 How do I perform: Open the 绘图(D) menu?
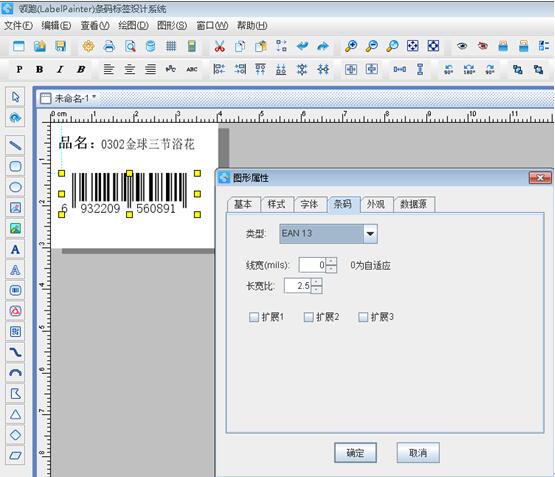(133, 25)
